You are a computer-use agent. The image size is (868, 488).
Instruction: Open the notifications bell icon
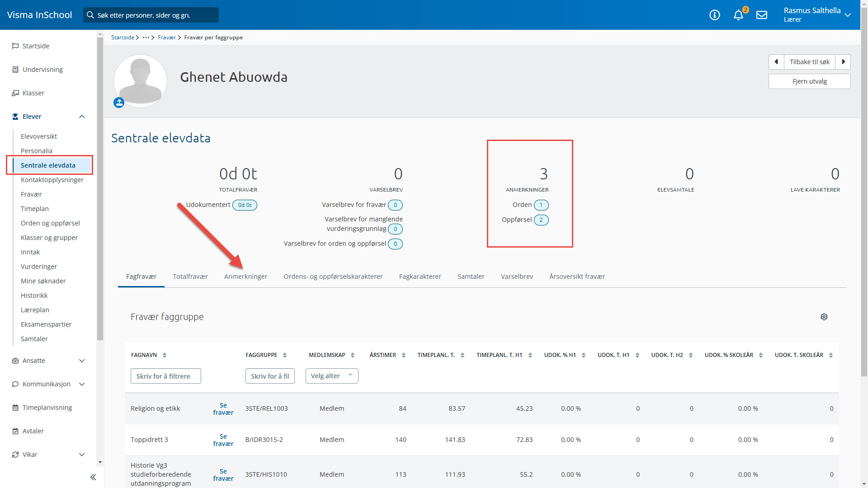(738, 15)
